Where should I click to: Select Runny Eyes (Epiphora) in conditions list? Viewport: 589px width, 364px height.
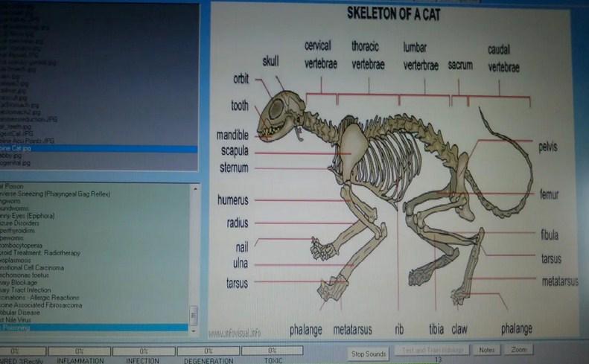point(30,216)
